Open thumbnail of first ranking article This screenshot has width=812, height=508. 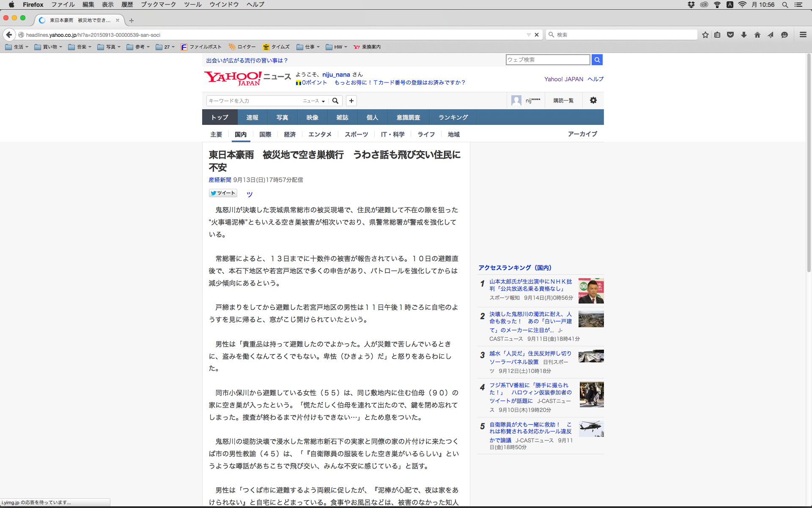[x=591, y=291]
